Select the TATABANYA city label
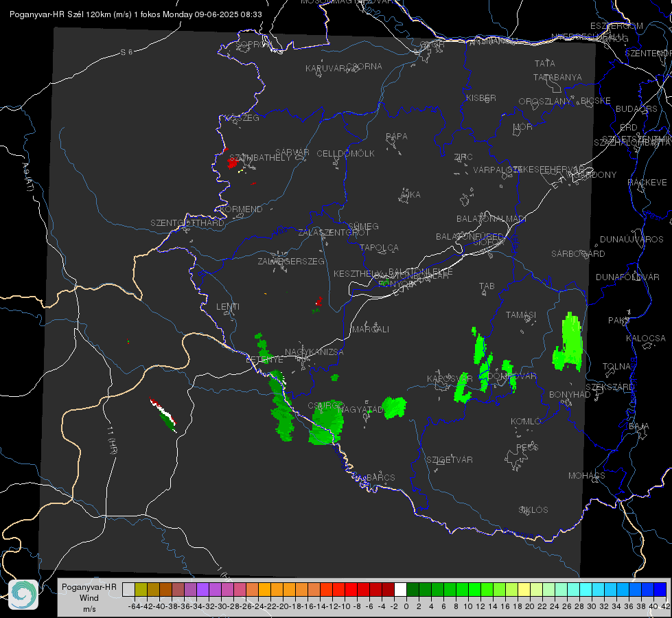 (557, 77)
